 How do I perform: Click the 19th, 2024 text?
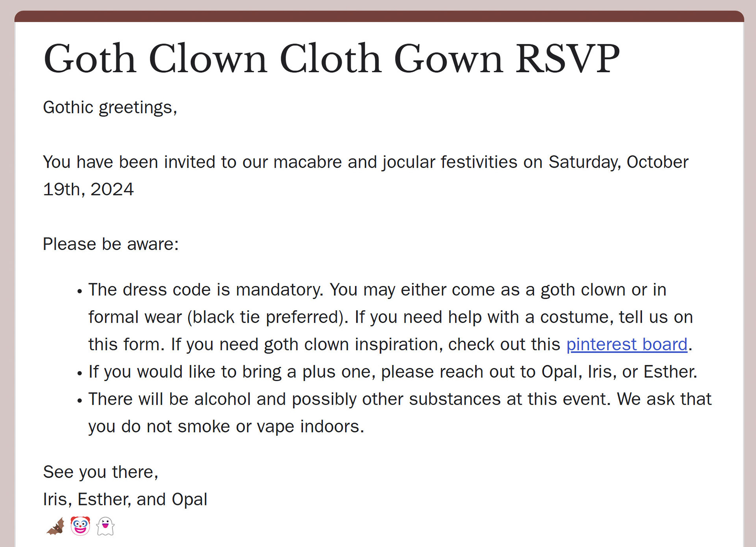(x=88, y=190)
